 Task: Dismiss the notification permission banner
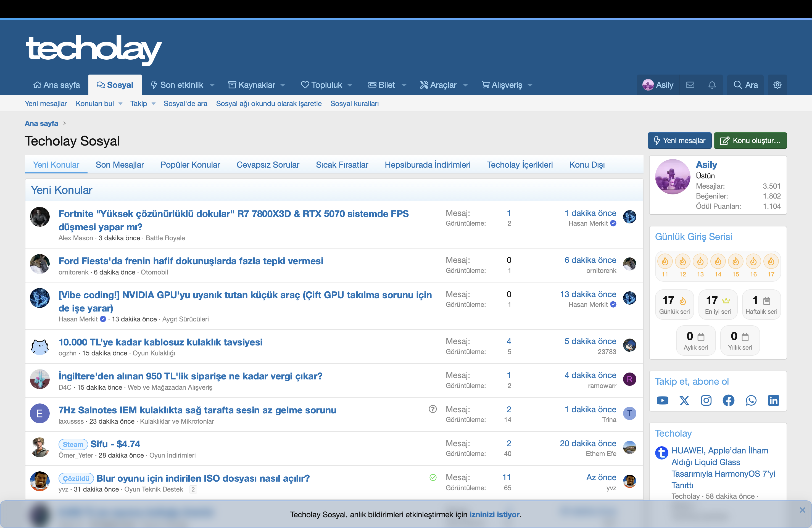(x=802, y=510)
